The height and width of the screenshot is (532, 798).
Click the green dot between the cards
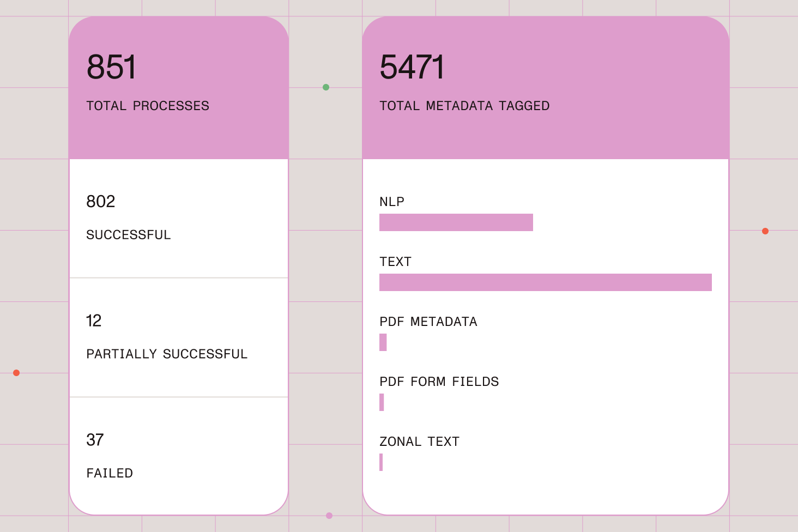pos(326,87)
